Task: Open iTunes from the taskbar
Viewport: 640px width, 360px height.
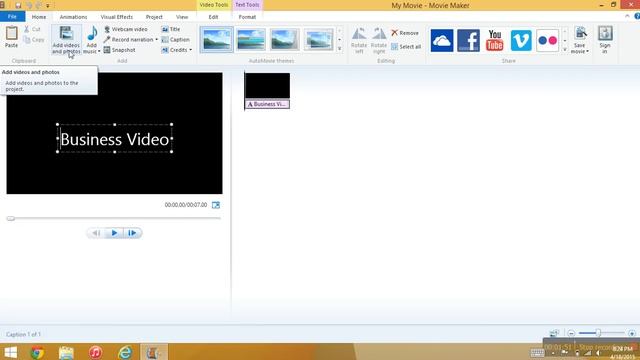Action: pos(96,352)
